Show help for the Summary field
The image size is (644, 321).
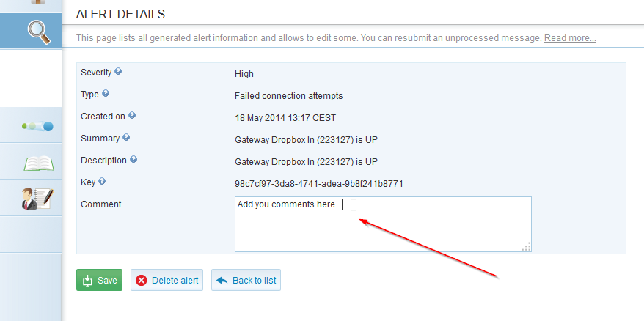pos(126,137)
